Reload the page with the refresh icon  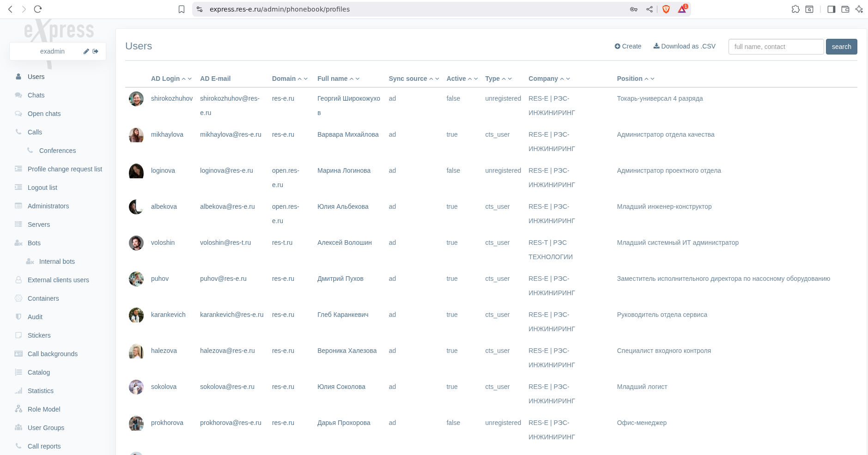pyautogui.click(x=38, y=9)
